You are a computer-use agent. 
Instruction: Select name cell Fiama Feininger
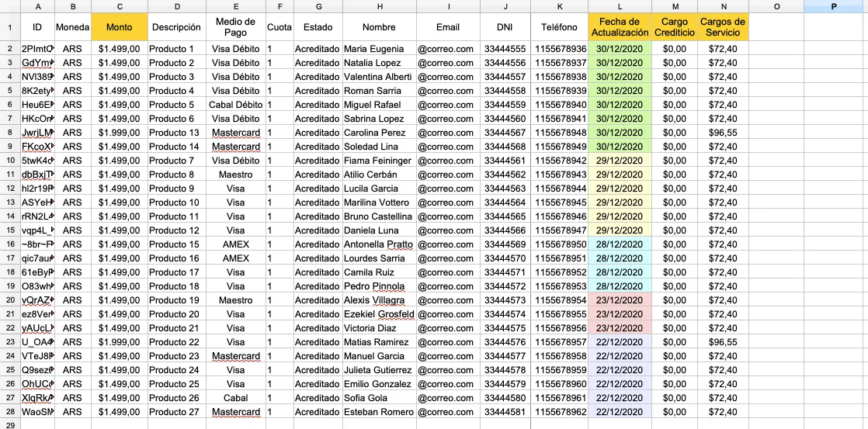(x=379, y=161)
